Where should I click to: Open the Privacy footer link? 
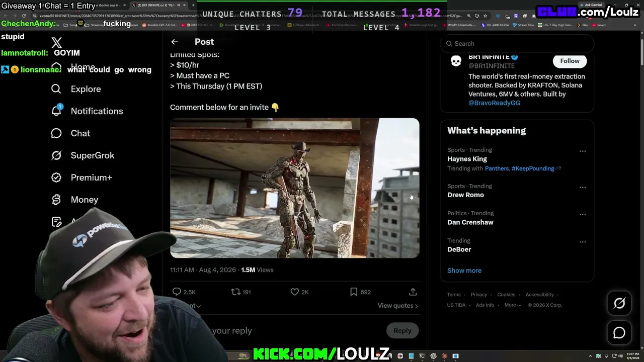click(x=479, y=295)
